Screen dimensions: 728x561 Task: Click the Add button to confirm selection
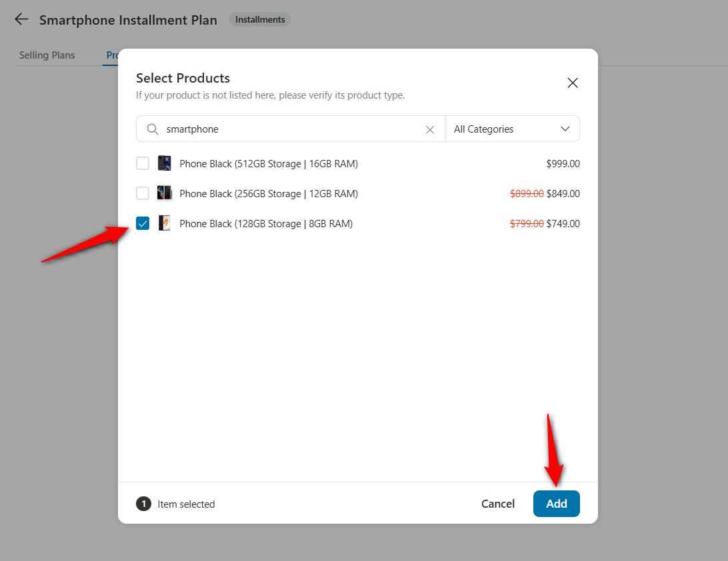(x=556, y=504)
